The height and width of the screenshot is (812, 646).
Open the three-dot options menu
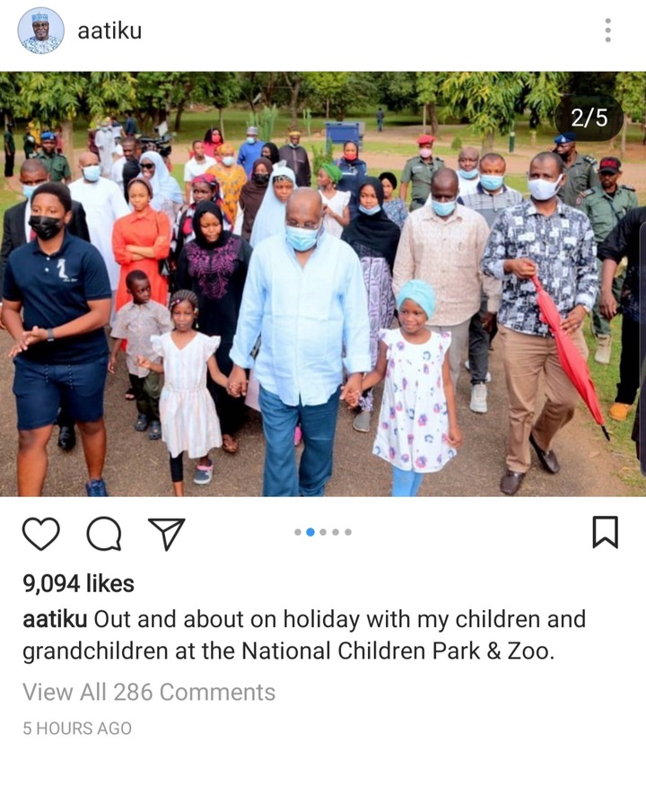[x=607, y=31]
